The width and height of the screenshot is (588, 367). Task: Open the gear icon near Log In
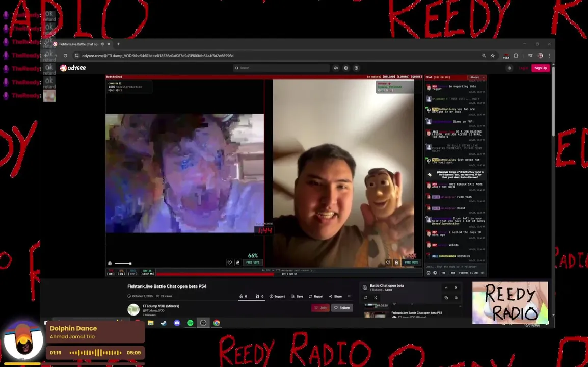click(509, 68)
